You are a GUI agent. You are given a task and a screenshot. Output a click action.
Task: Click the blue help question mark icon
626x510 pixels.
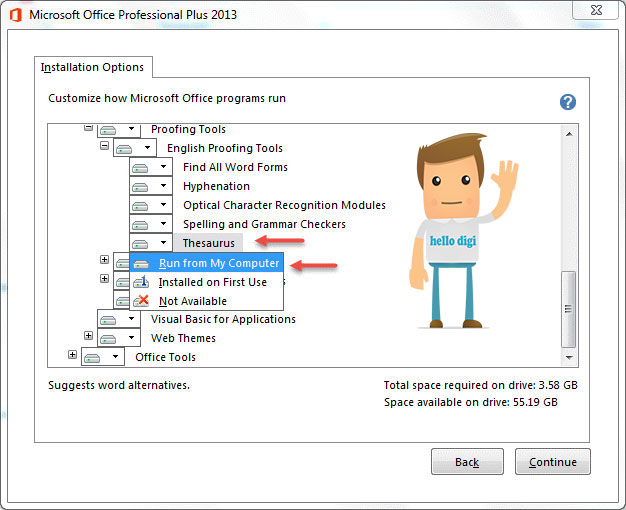568,102
